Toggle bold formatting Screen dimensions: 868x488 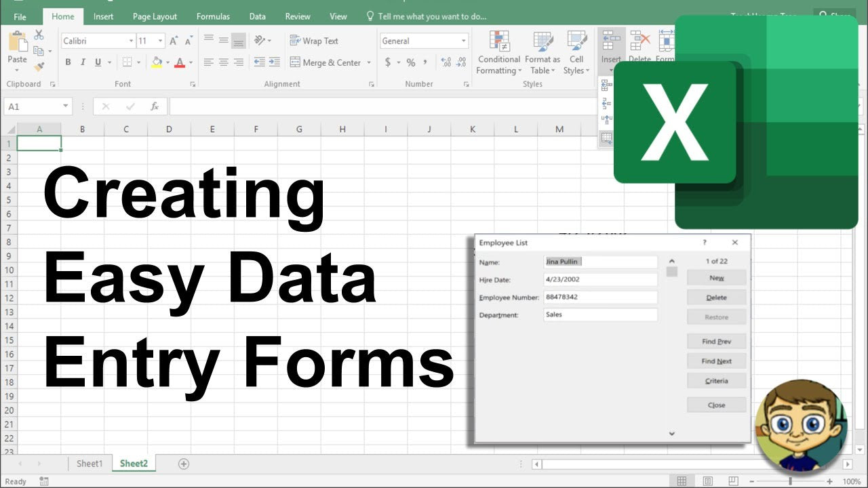click(68, 62)
